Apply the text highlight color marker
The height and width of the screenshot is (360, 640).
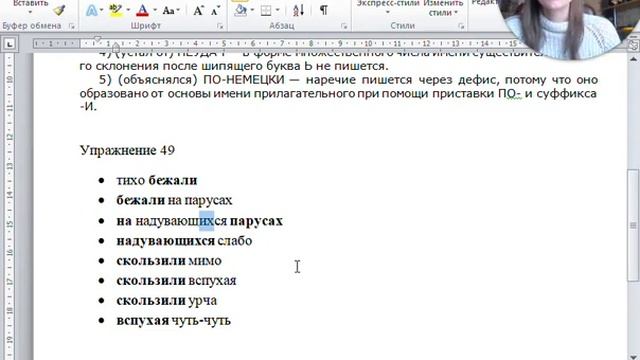pyautogui.click(x=116, y=11)
